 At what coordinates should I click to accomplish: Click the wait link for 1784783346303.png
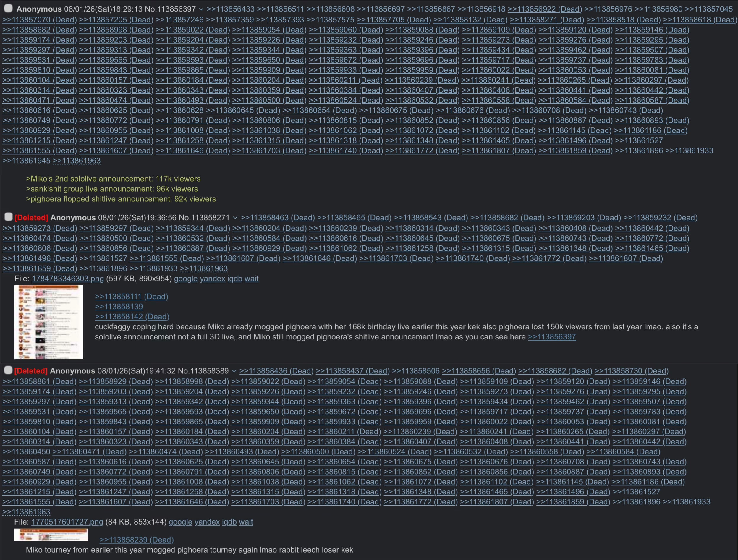point(252,279)
